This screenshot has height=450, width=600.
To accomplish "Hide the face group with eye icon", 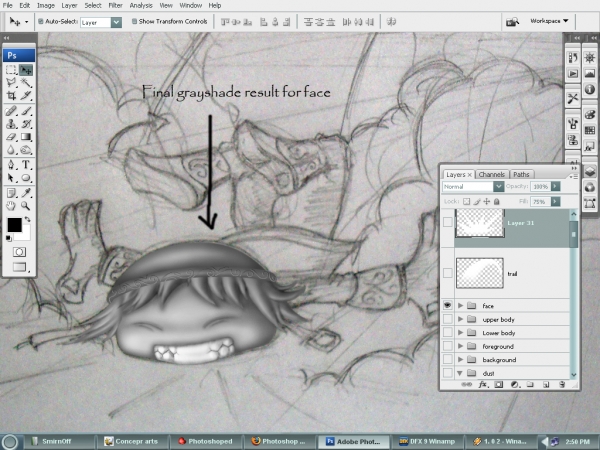I will pos(447,305).
